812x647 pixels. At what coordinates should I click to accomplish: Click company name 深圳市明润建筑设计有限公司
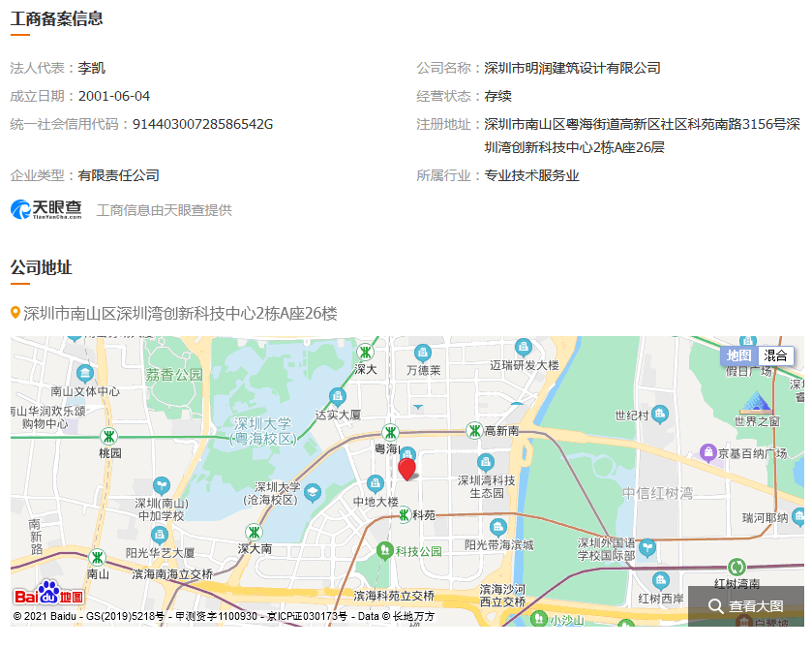572,68
